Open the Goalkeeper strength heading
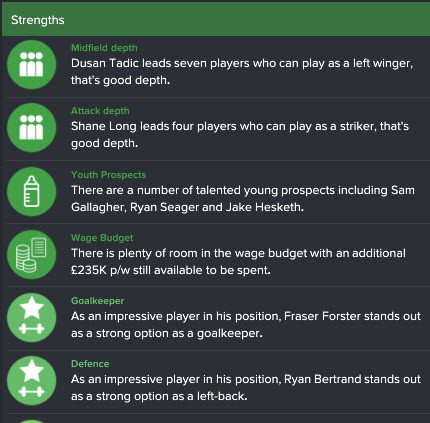Viewport: 430px width, 423px height. pyautogui.click(x=97, y=301)
